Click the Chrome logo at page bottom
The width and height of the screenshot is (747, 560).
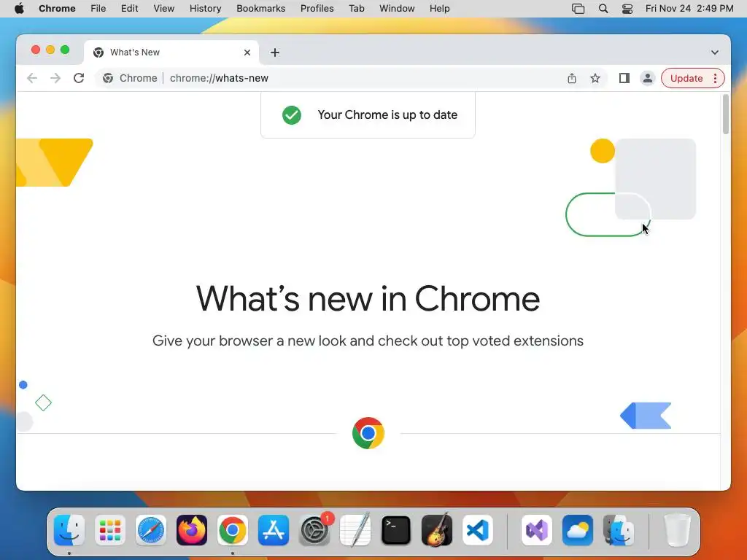(x=368, y=433)
